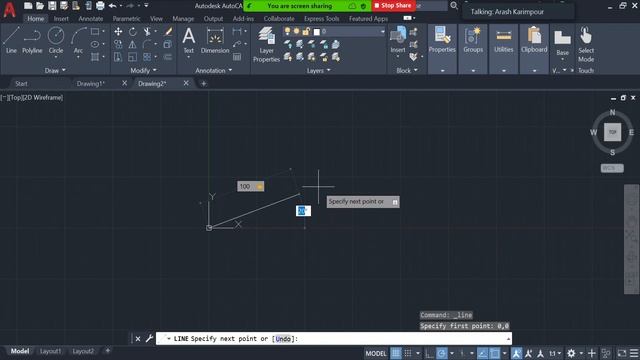
Task: Click the Stop Share button
Action: point(393,6)
